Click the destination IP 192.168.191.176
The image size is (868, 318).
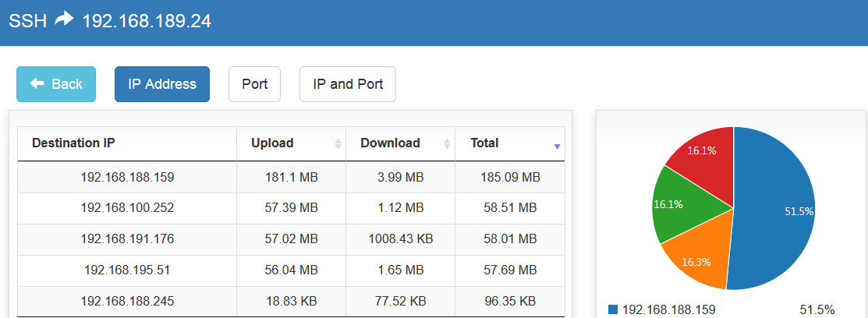(x=127, y=239)
